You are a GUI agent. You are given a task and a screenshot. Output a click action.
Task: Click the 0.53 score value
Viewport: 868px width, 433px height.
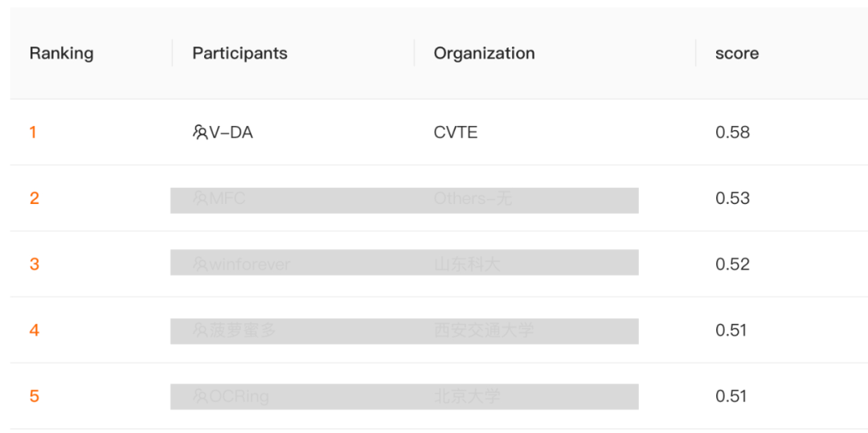[x=732, y=198]
